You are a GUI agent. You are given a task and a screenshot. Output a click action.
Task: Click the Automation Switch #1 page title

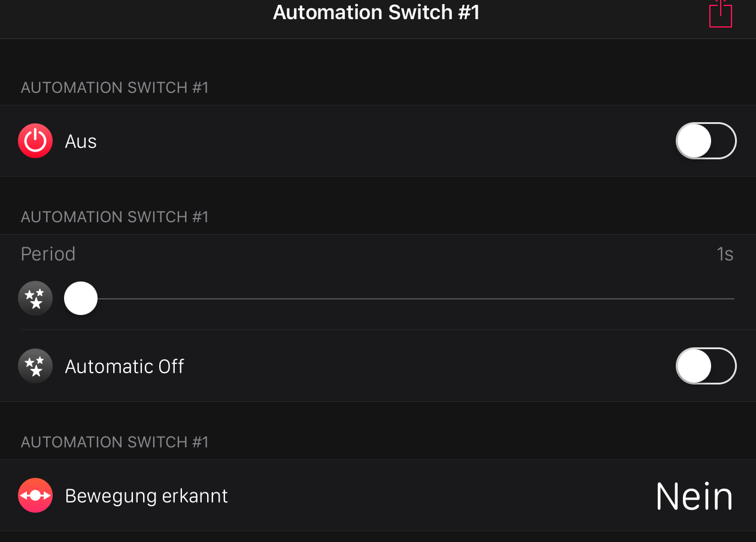377,13
